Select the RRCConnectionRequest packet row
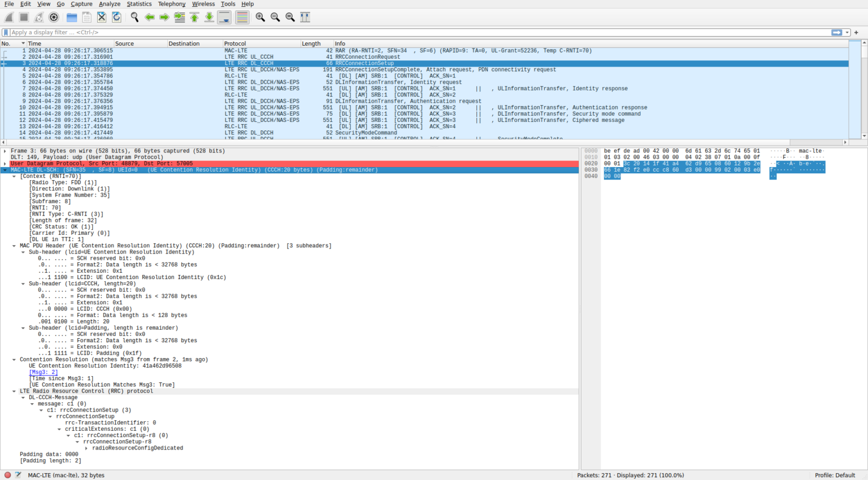This screenshot has width=868, height=480. [226, 56]
